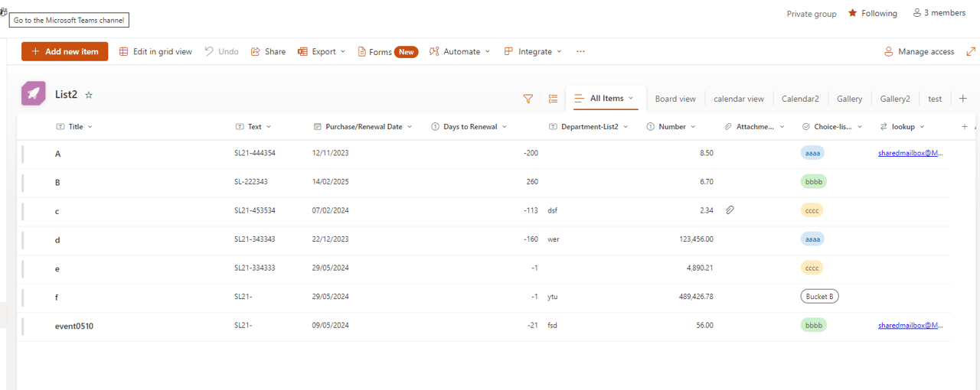Open the Integrate dropdown menu

[533, 51]
